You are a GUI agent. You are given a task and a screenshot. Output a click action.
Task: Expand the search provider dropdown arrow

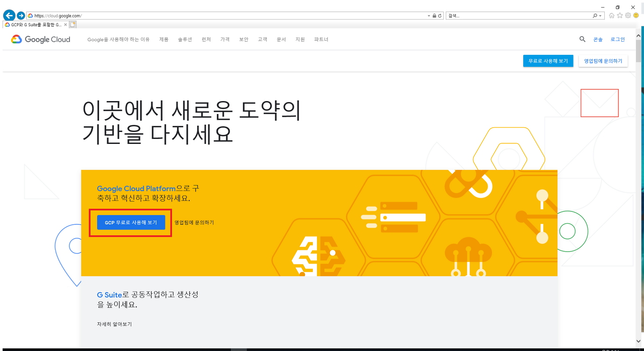[x=600, y=16]
